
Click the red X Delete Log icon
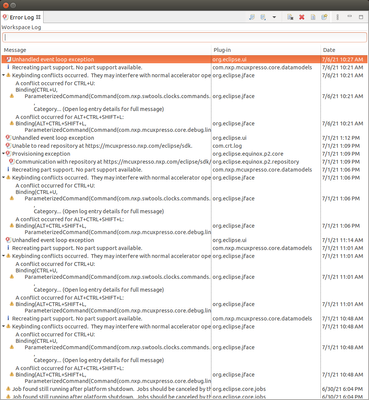click(302, 17)
